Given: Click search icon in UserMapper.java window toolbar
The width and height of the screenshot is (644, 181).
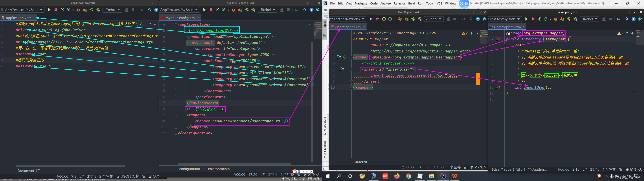Looking at the screenshot, I should [x=627, y=19].
